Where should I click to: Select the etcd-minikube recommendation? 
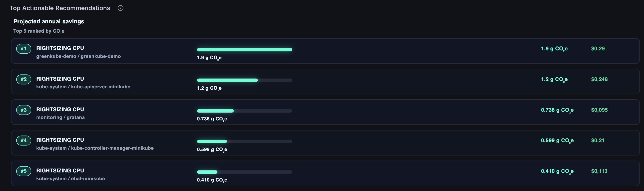click(325, 173)
